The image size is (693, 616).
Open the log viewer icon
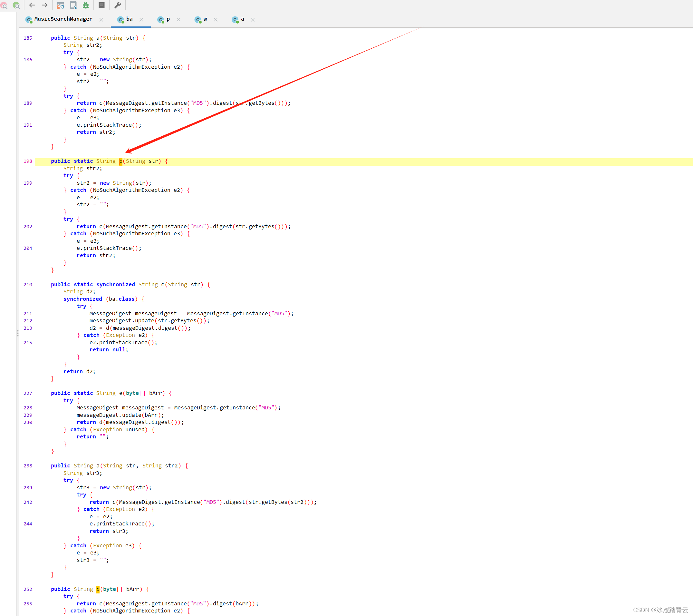tap(101, 5)
